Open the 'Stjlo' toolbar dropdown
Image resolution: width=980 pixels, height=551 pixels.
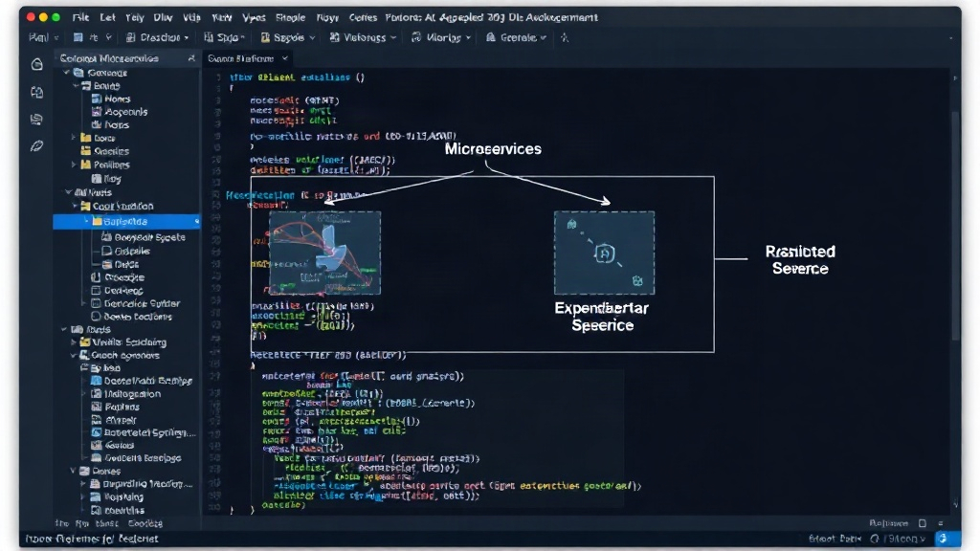point(224,37)
